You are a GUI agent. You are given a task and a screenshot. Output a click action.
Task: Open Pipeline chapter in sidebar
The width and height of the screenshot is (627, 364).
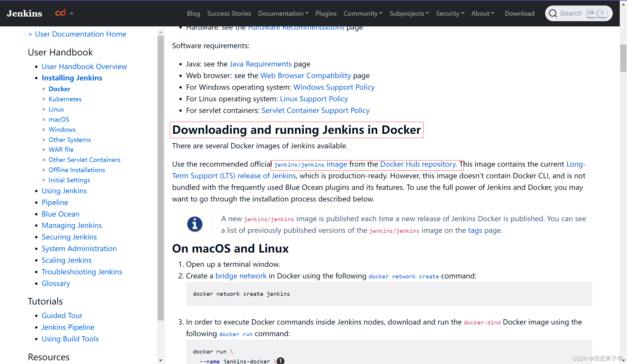click(x=55, y=202)
